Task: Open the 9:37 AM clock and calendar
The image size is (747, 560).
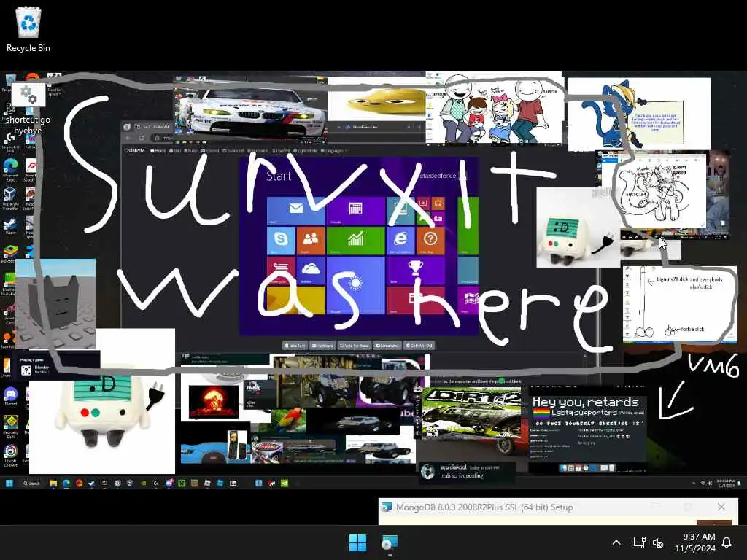Action: pos(694,542)
